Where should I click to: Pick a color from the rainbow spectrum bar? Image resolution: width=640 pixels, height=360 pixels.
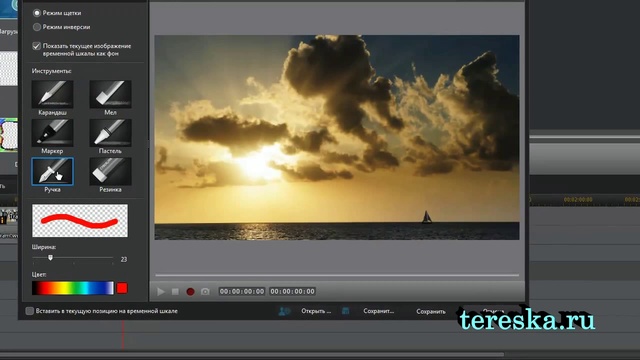tap(73, 288)
